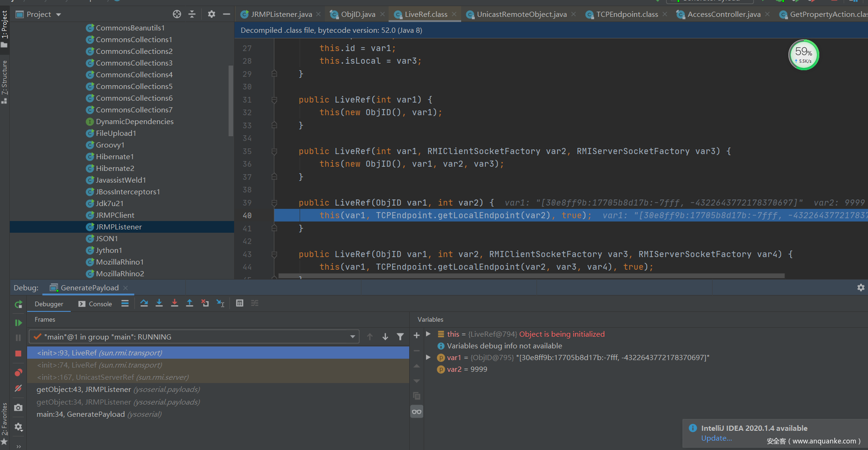Viewport: 868px width, 450px height.
Task: Switch to the TCPEndpoint.class editor tab
Action: pos(627,15)
